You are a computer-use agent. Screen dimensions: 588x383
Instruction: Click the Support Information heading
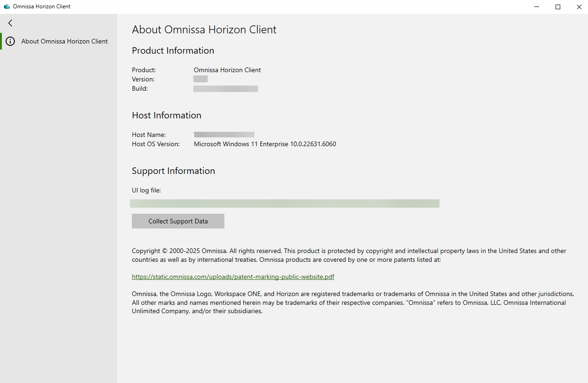173,171
